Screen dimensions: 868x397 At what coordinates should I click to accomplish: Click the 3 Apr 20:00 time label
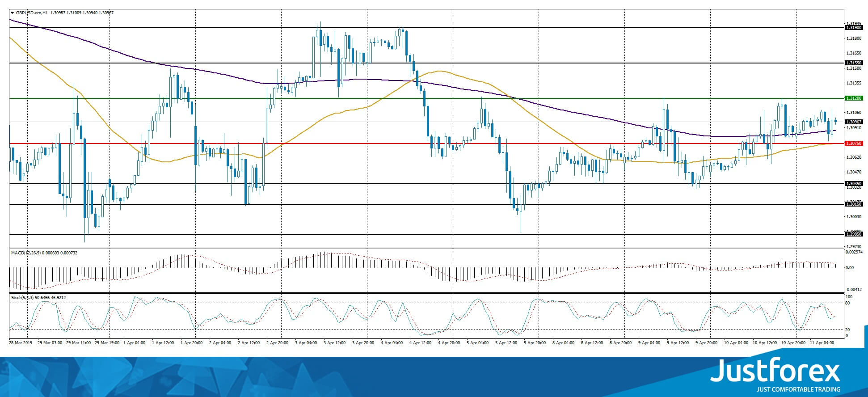coord(363,343)
